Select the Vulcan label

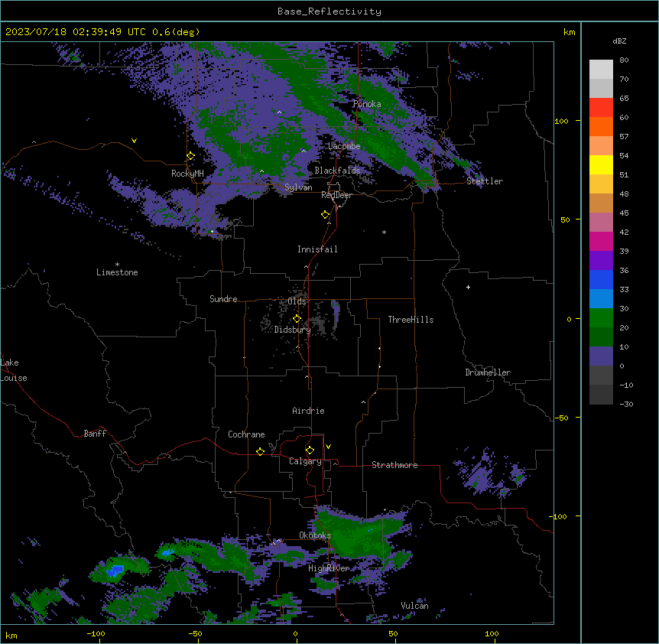[415, 606]
